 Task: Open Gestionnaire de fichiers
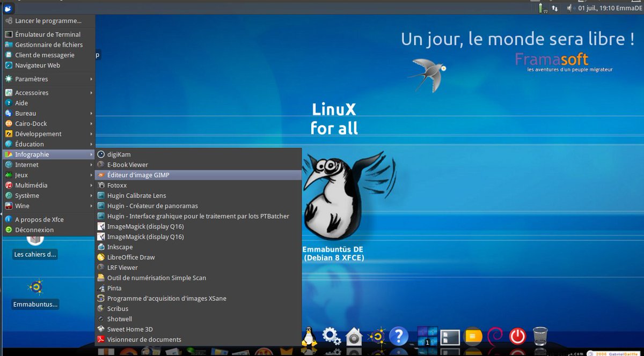click(49, 45)
